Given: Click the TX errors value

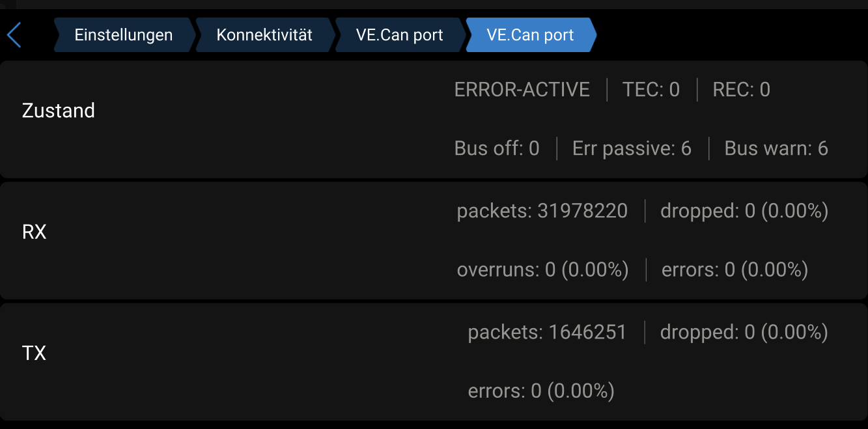Looking at the screenshot, I should (x=541, y=391).
